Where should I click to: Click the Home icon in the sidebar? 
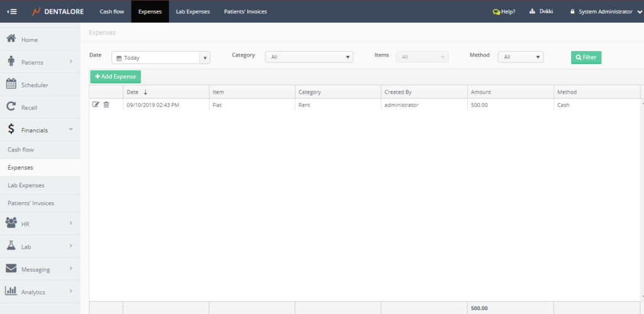[x=11, y=39]
